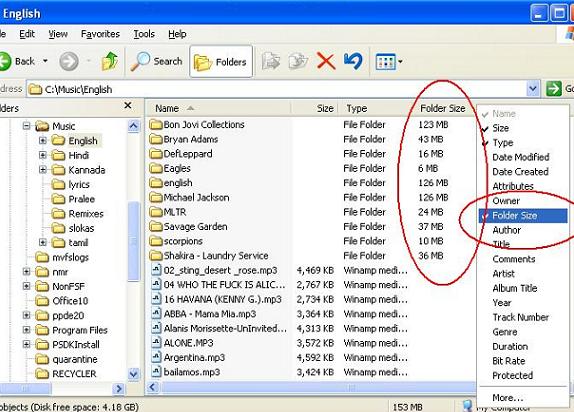The height and width of the screenshot is (412, 574).
Task: Close the Folders side pane
Action: [127, 106]
